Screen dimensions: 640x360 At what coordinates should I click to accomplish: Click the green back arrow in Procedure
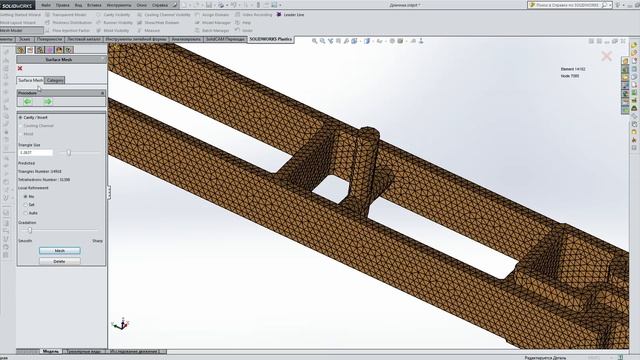coord(28,101)
